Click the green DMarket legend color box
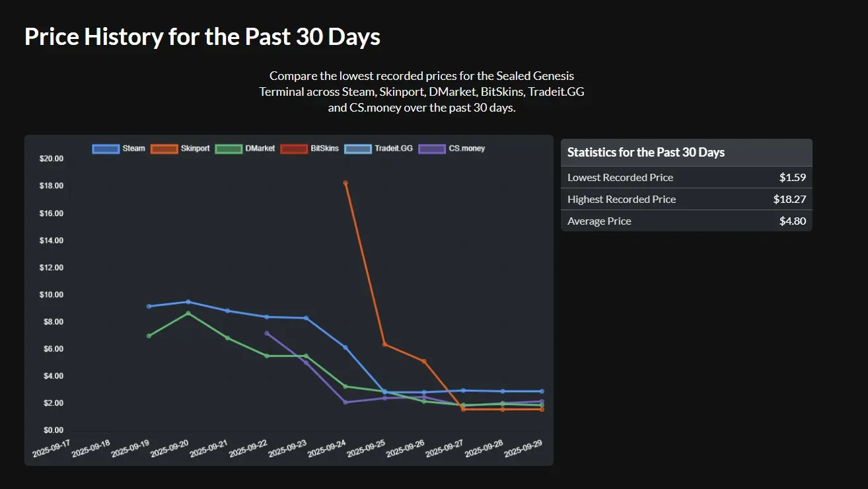This screenshot has height=489, width=868. coord(229,149)
